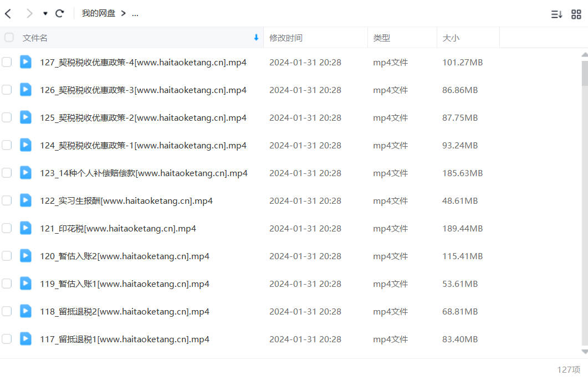Click size value 185.63MB
The image size is (588, 381).
tap(462, 173)
